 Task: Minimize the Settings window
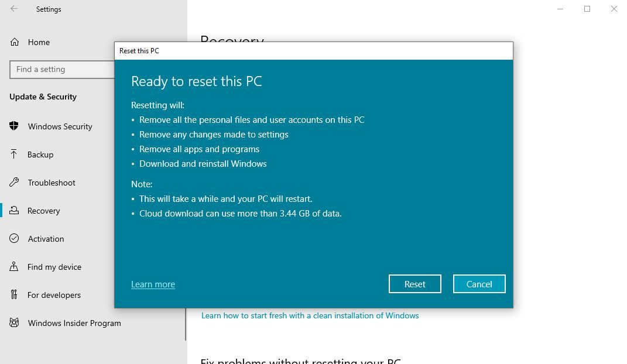point(560,9)
